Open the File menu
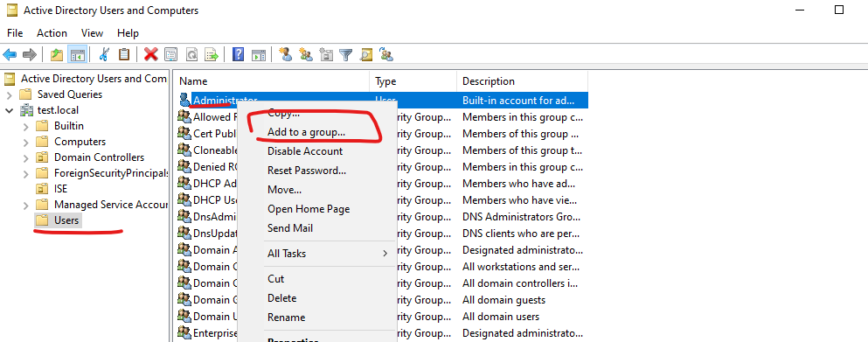This screenshot has width=868, height=342. (x=15, y=33)
